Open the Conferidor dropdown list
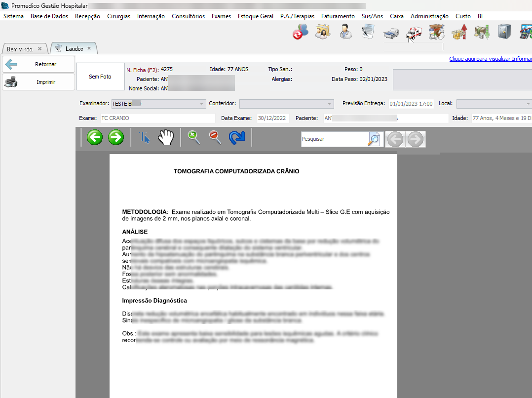 coord(330,104)
